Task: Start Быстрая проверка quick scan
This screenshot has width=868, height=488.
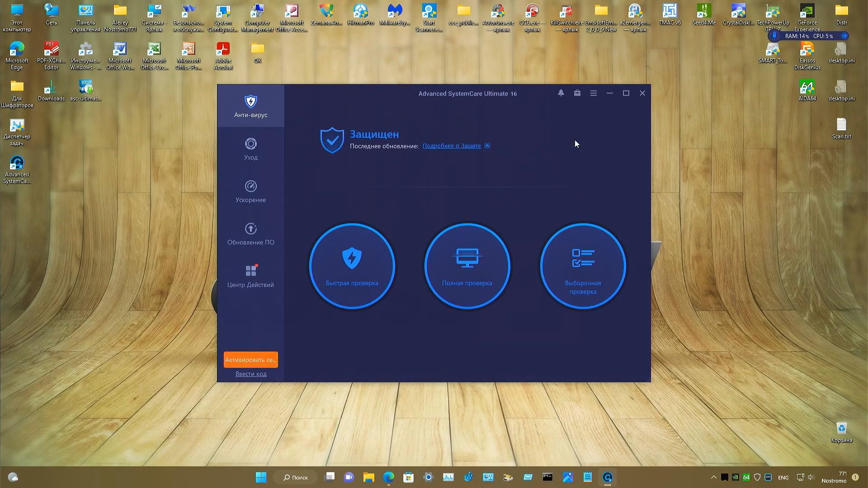Action: click(x=352, y=266)
